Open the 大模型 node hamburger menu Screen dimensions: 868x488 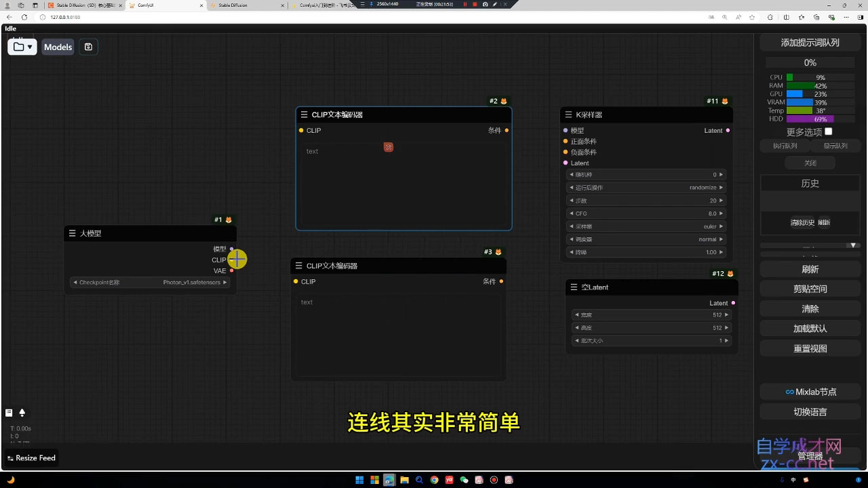72,233
